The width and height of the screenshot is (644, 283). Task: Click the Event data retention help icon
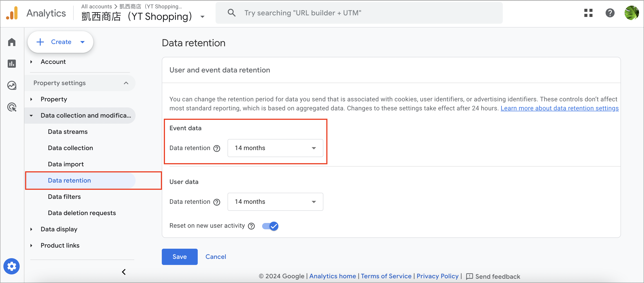pos(217,148)
